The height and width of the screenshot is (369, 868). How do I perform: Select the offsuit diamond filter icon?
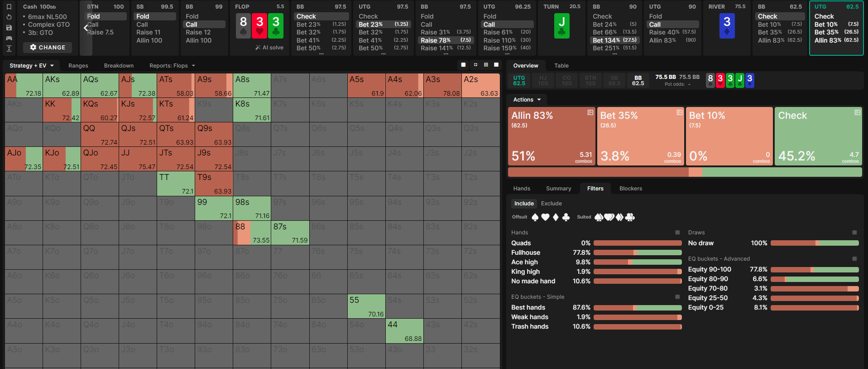coord(556,217)
